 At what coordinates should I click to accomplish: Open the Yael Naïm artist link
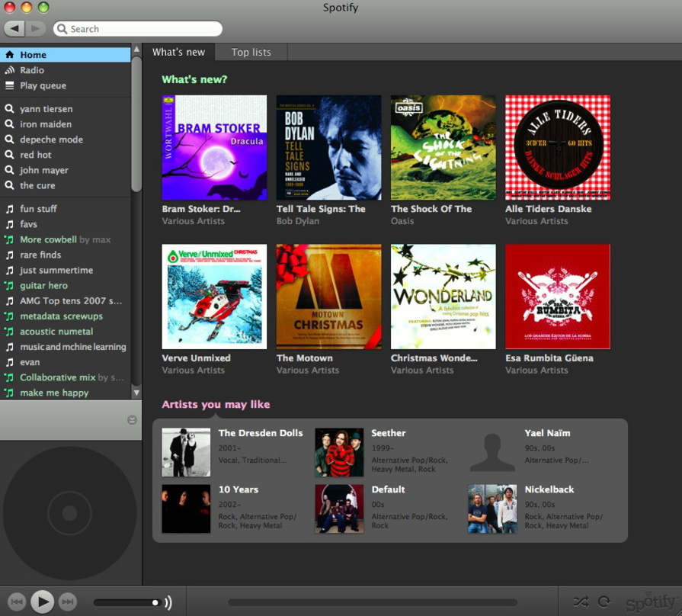547,433
